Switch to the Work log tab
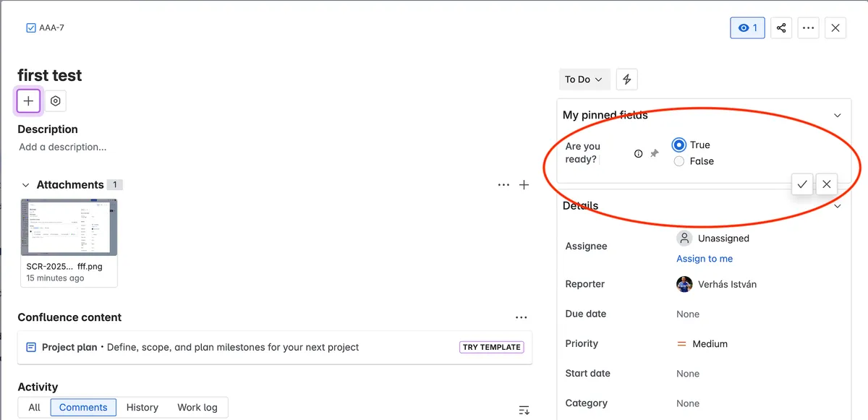 pyautogui.click(x=197, y=408)
